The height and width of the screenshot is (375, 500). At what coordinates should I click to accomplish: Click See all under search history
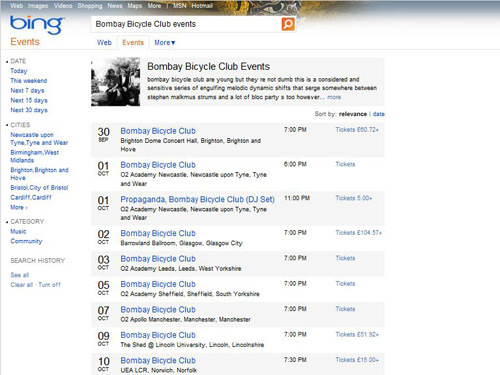click(19, 275)
